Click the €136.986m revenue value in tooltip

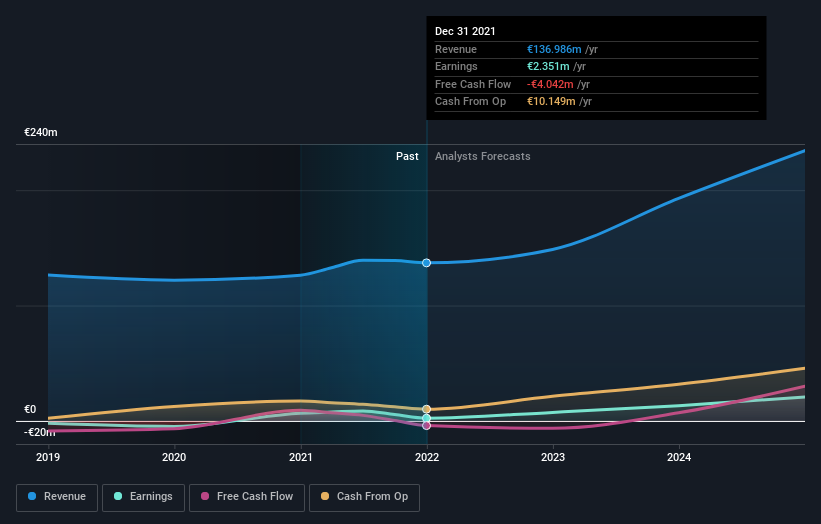[554, 49]
